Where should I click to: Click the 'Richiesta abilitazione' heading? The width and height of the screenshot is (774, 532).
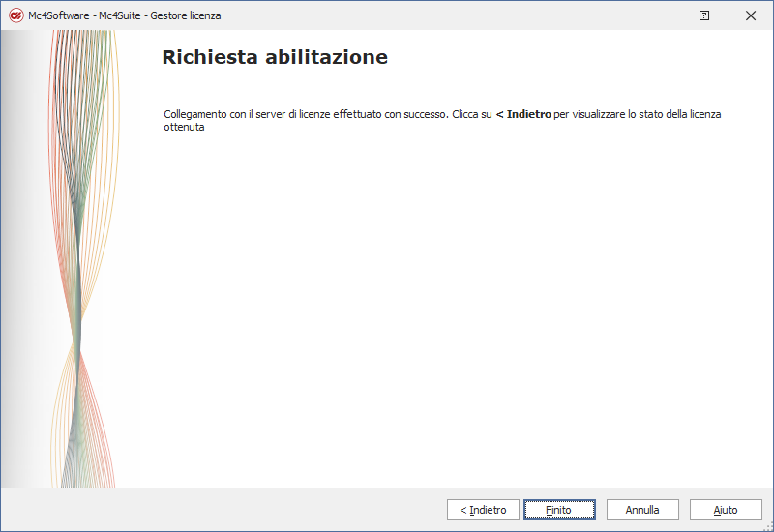(275, 58)
